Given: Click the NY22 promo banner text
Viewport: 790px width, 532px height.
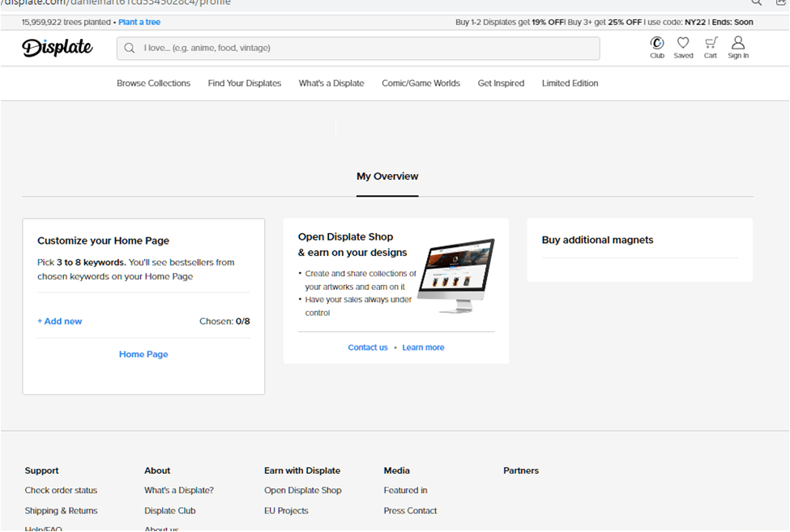Looking at the screenshot, I should [x=604, y=22].
